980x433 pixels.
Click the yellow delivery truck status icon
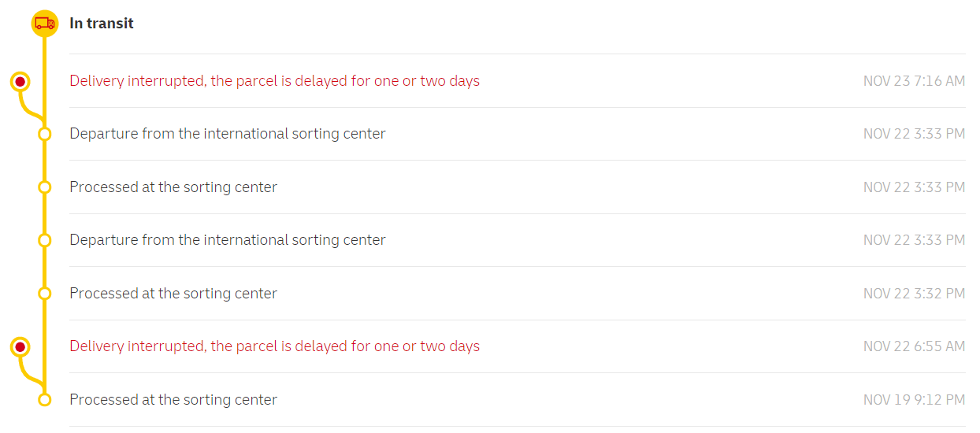[x=44, y=24]
